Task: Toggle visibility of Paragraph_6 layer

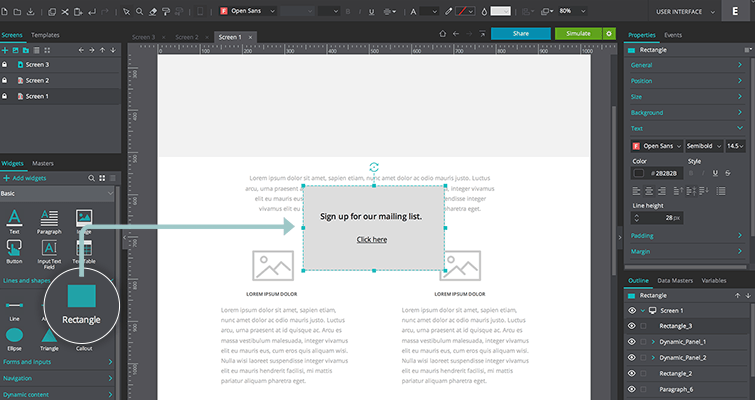Action: click(632, 389)
